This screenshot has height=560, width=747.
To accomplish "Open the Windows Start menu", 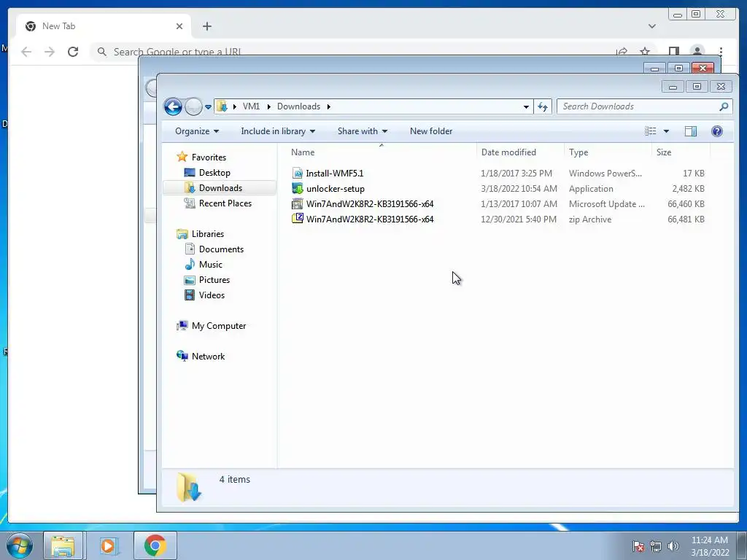I will coord(20,545).
